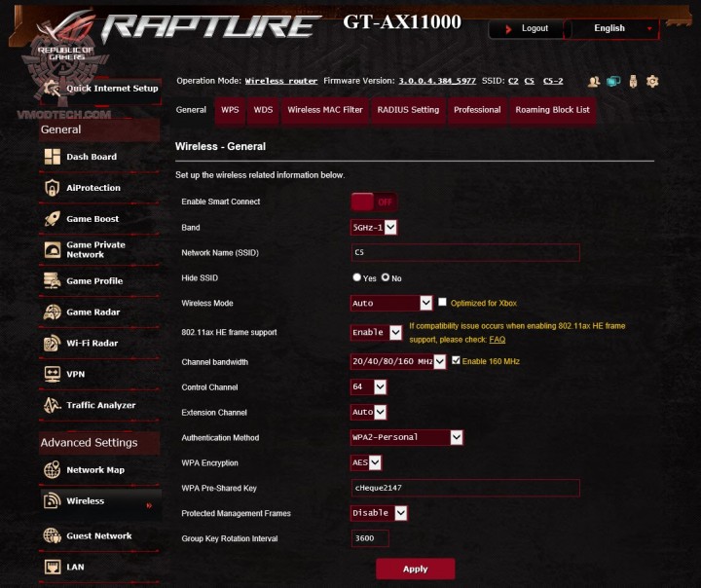Viewport: 701px width, 588px height.
Task: Click the USB device status icon
Action: click(x=633, y=82)
